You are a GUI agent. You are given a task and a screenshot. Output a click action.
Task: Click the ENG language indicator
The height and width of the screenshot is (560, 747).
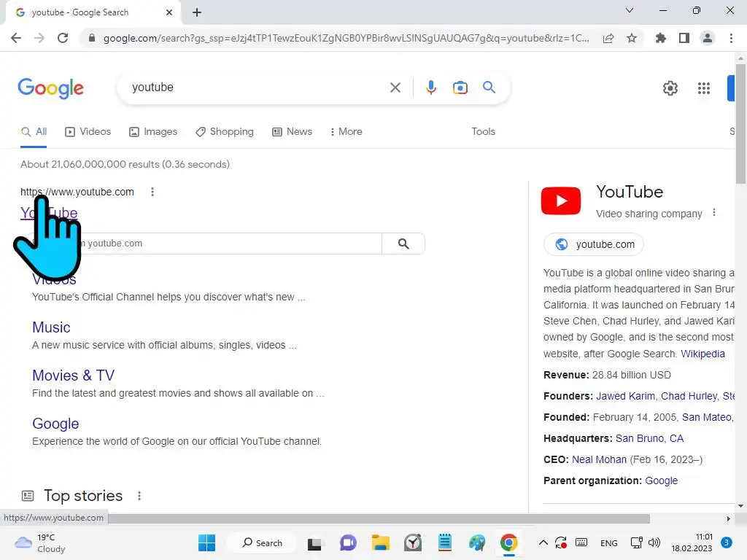tap(609, 543)
